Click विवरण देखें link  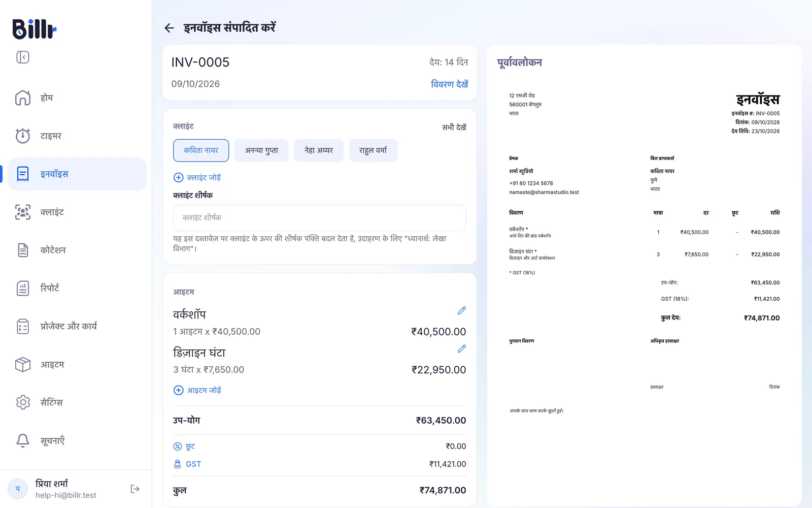pyautogui.click(x=449, y=84)
